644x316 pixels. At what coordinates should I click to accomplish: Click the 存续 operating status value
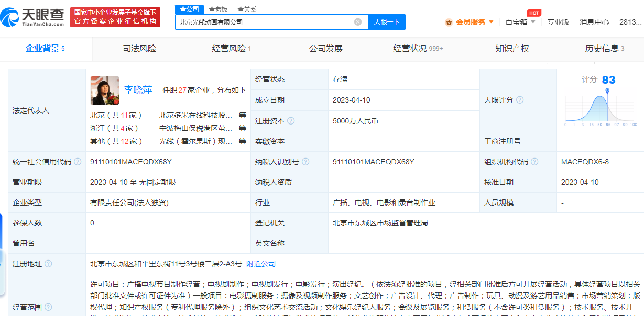pyautogui.click(x=340, y=80)
